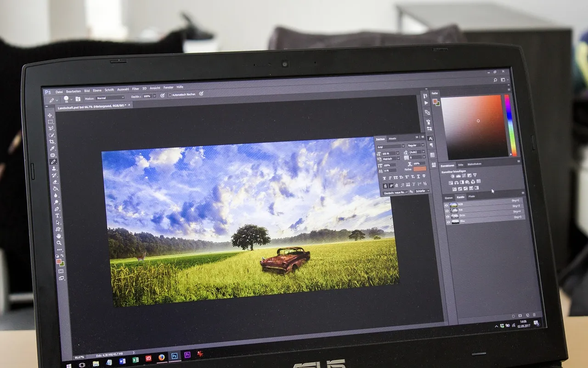Open the History panel dock icon
The image size is (588, 368).
click(425, 96)
